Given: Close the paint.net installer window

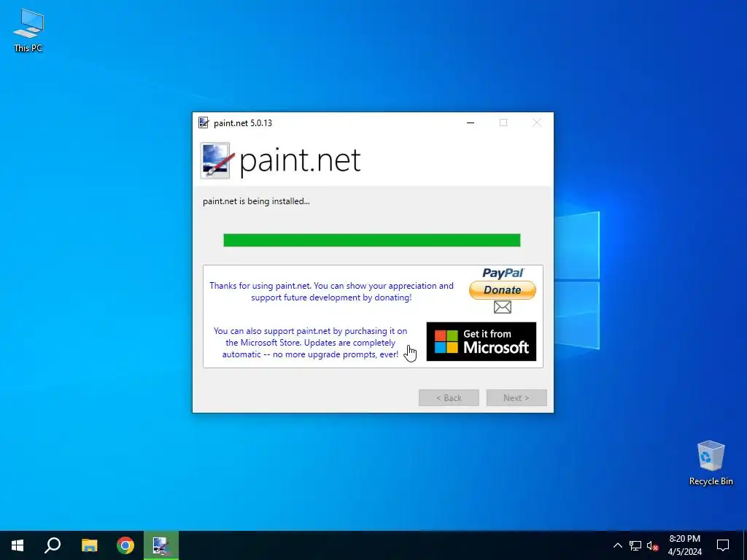Looking at the screenshot, I should coord(537,122).
